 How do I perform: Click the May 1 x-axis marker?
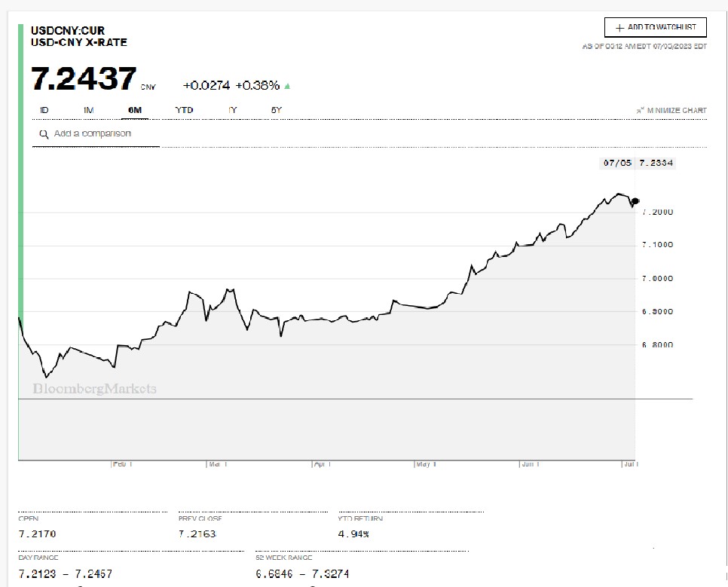pos(427,465)
